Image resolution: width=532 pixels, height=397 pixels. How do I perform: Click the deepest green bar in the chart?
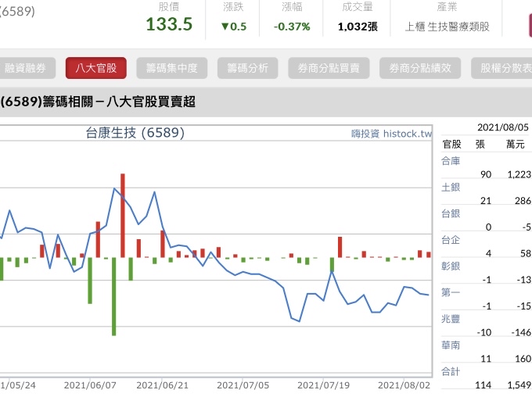(114, 296)
